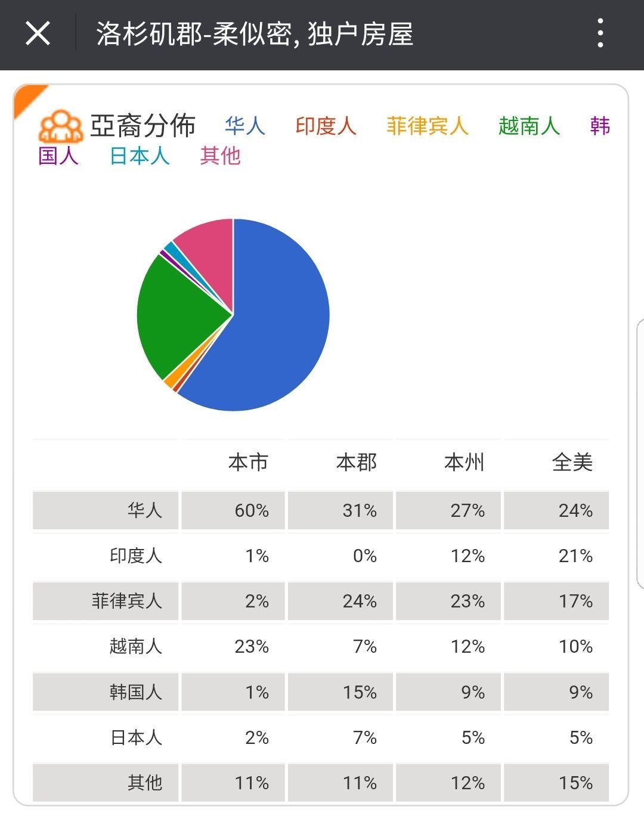The height and width of the screenshot is (828, 644).
Task: Toggle the 菲律宾人 legend entry
Action: [x=427, y=126]
